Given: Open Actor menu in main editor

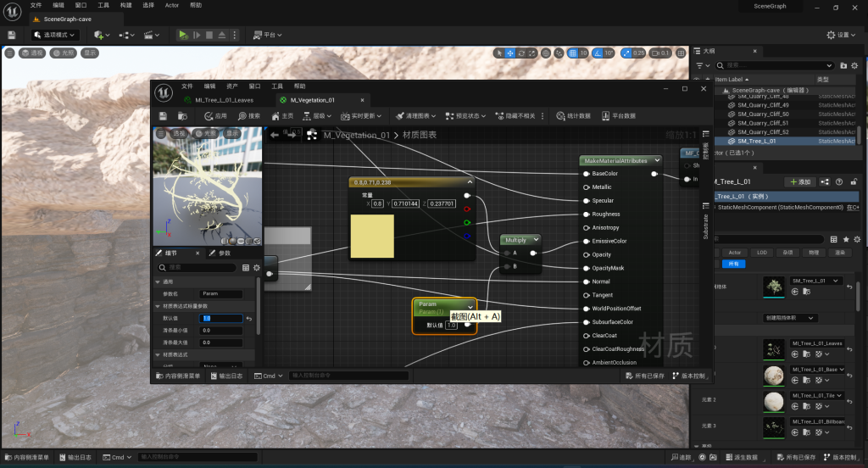Looking at the screenshot, I should [x=171, y=5].
